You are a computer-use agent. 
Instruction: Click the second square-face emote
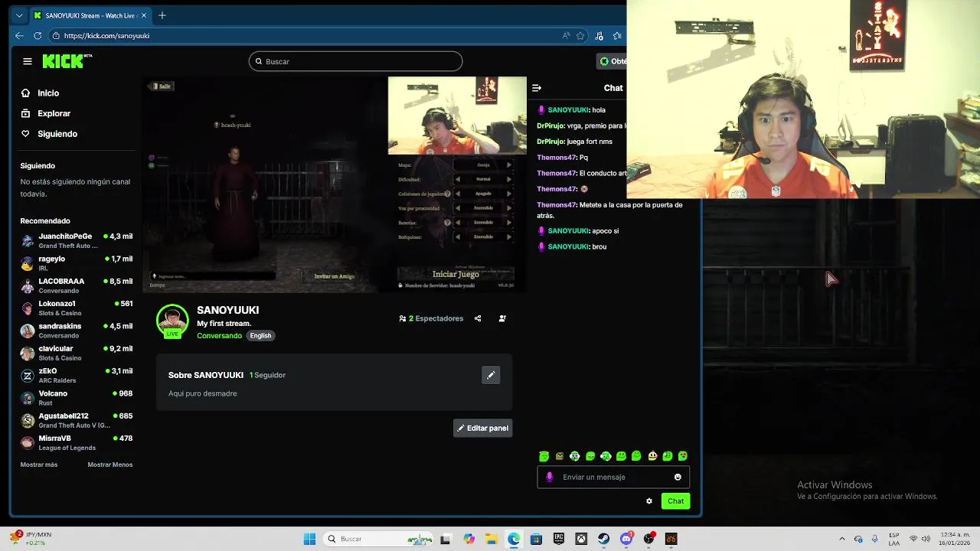(560, 456)
